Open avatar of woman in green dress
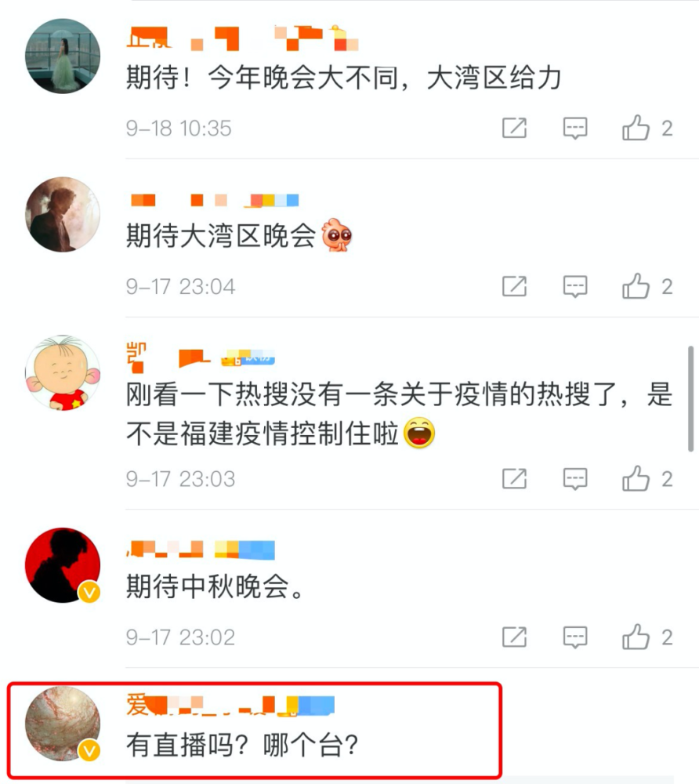Viewport: 699px width, 784px height. click(x=63, y=56)
